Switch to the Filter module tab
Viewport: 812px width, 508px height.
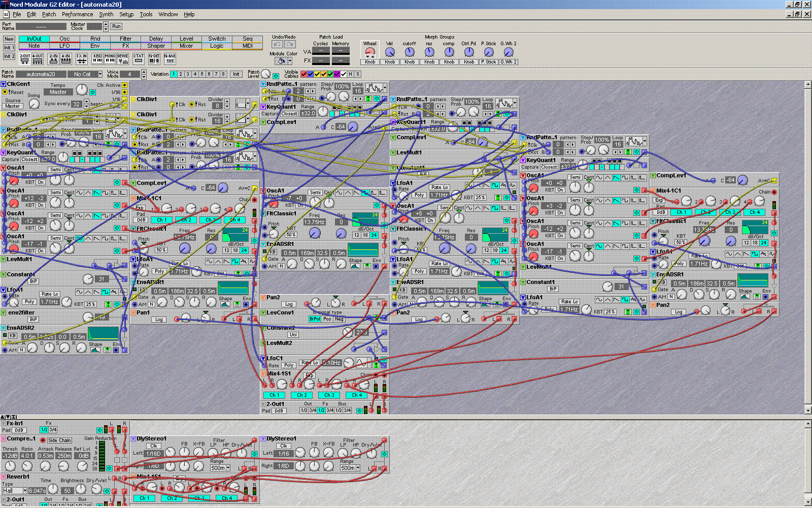(125, 39)
